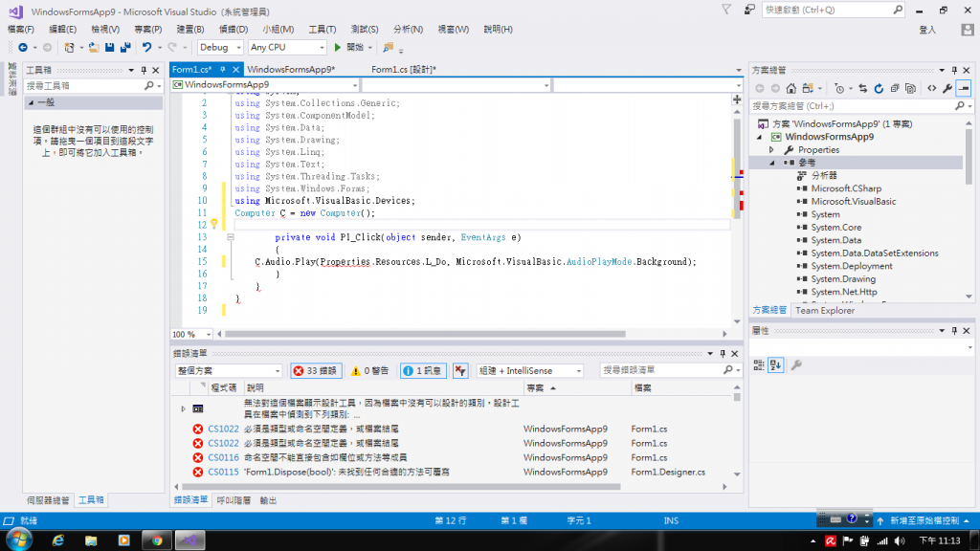Viewport: 980px width, 551px height.
Task: Switch to WindowsFormsApp9* tab
Action: click(291, 69)
